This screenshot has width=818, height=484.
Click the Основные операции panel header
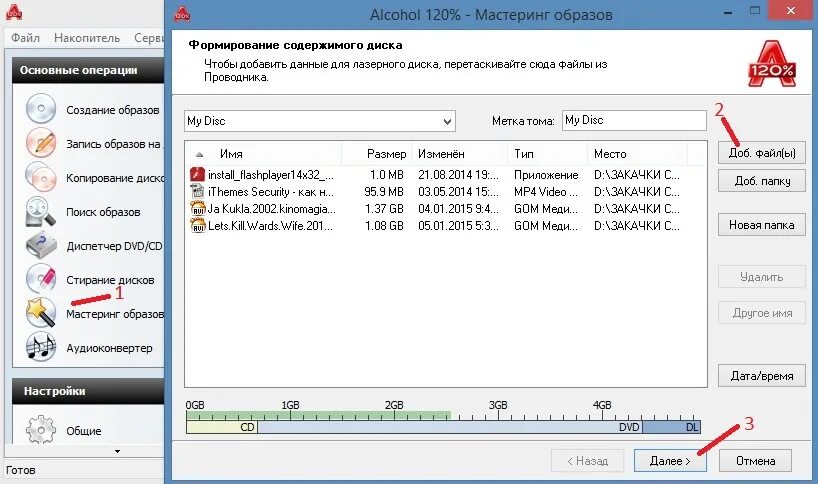tap(88, 70)
